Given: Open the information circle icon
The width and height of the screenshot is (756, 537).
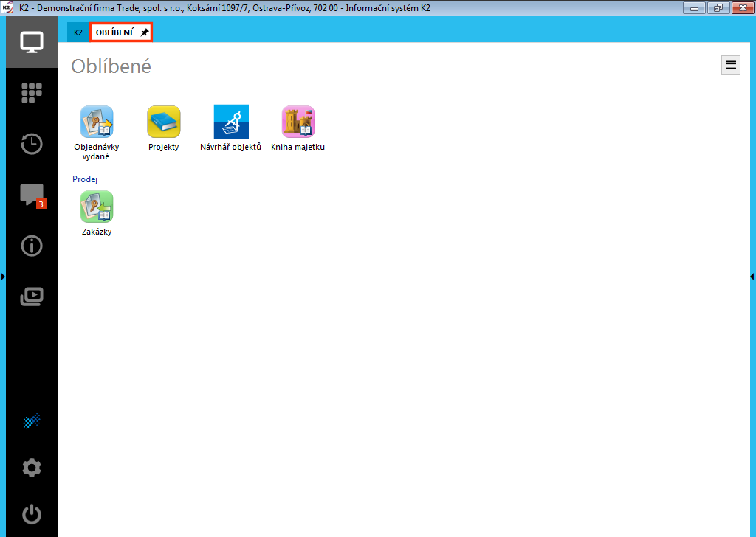Looking at the screenshot, I should (31, 246).
